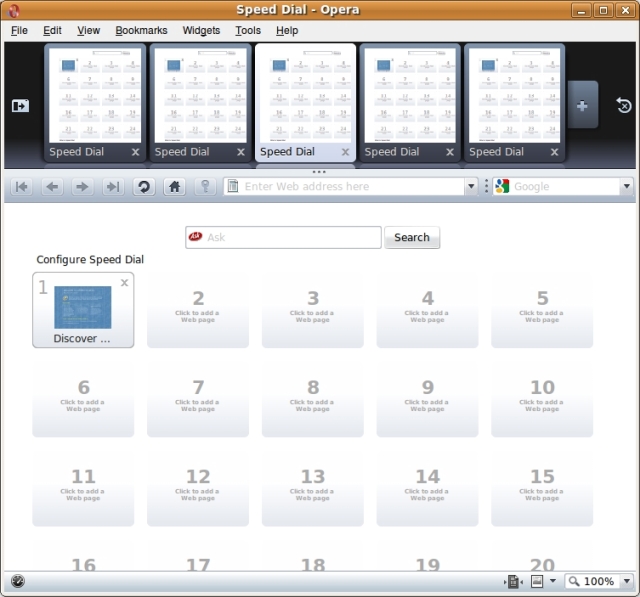Screen dimensions: 640x597
Task: Click the page icon in the address bar
Action: point(233,186)
